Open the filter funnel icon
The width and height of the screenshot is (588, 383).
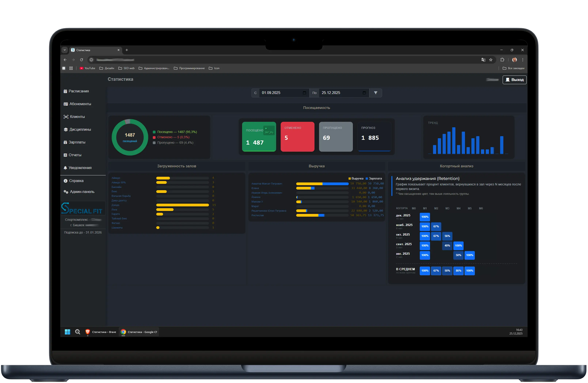pyautogui.click(x=376, y=93)
